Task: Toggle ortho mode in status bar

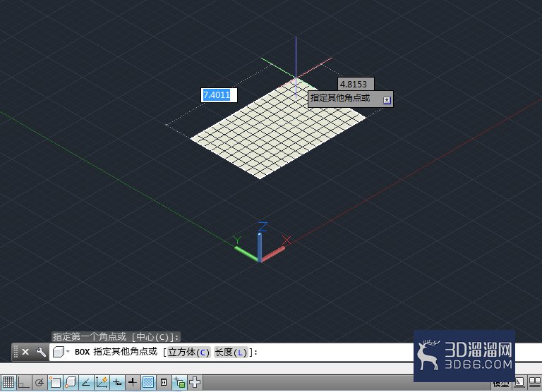Action: 23,382
